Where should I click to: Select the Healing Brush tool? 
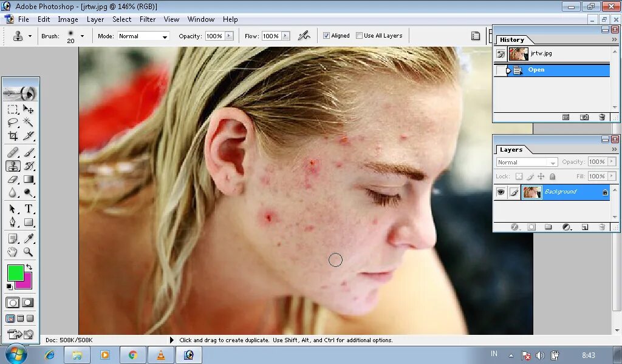pos(13,152)
